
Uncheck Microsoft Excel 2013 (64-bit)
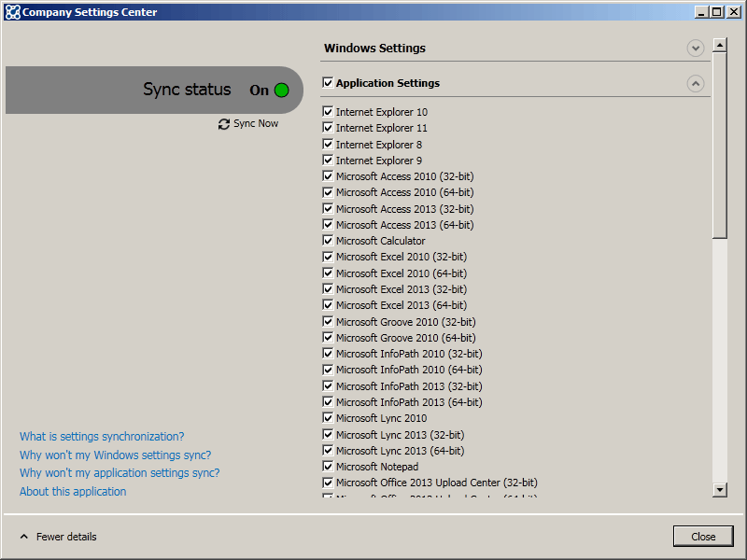pyautogui.click(x=328, y=305)
